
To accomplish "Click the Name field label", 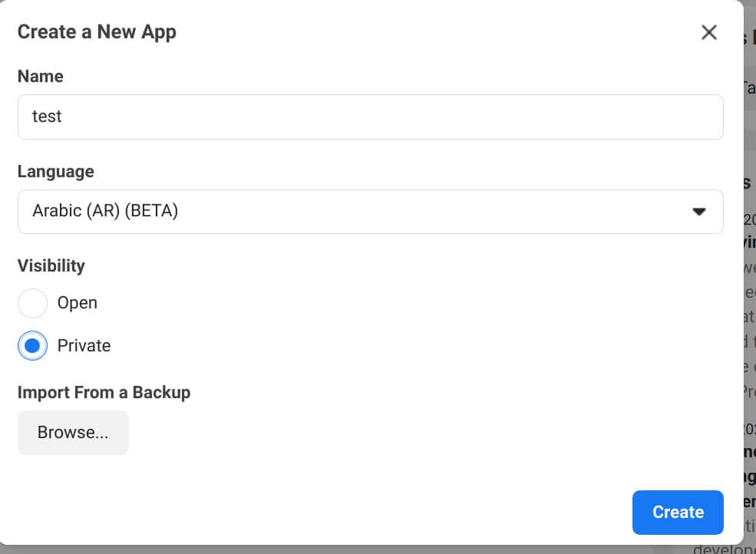I will tap(41, 76).
